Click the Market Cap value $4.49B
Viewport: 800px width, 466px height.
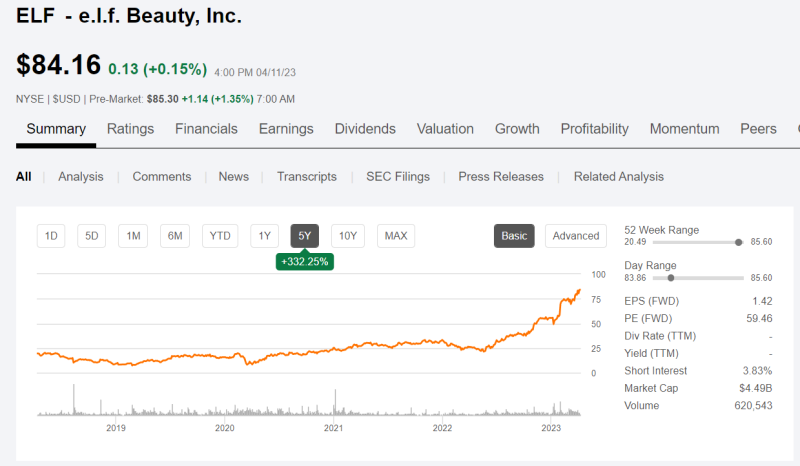[x=756, y=388]
